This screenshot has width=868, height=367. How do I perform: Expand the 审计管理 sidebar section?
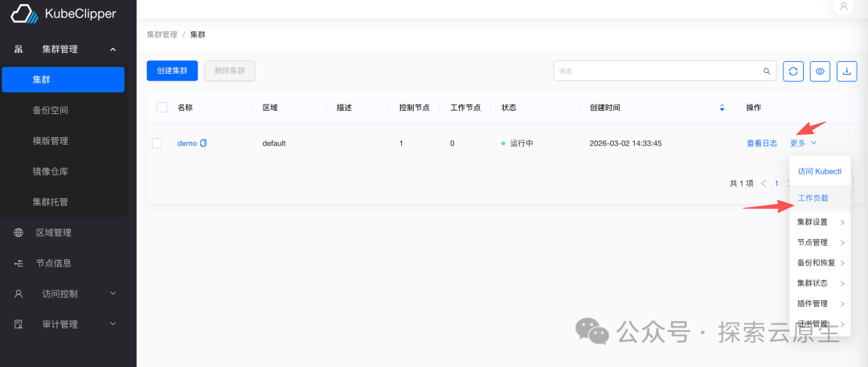coord(113,324)
